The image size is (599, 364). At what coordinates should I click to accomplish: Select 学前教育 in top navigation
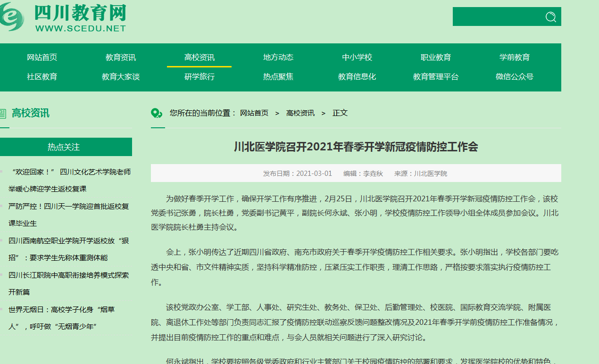coord(515,58)
